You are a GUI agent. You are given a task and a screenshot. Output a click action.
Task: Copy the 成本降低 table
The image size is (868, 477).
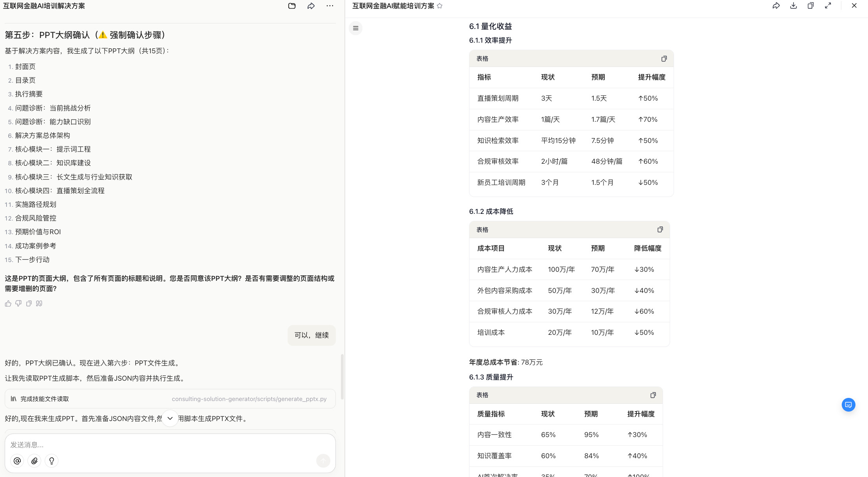pyautogui.click(x=660, y=230)
